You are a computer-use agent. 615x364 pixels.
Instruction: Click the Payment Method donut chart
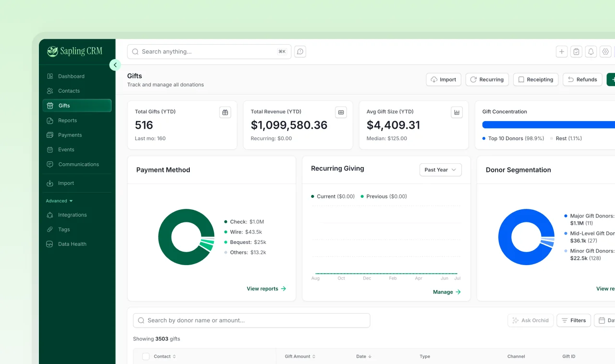[x=186, y=237]
